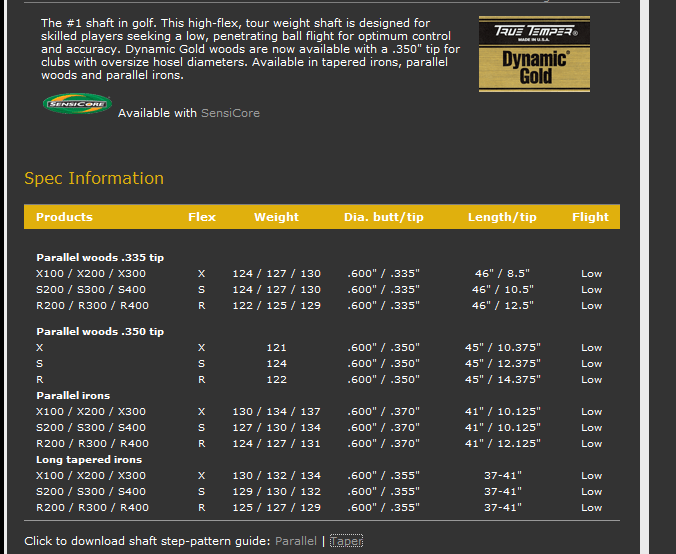676x554 pixels.
Task: Click the Parallel woods .335 tip heading
Action: (100, 257)
